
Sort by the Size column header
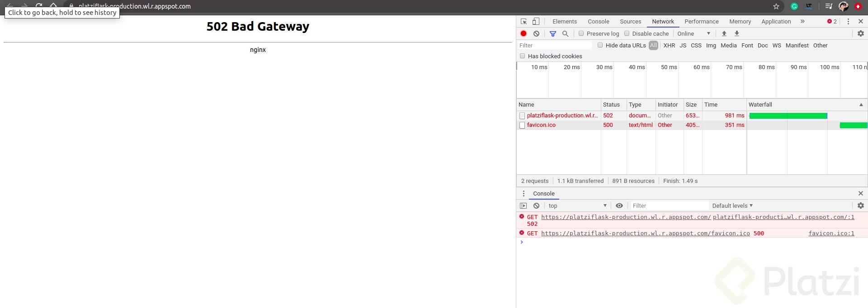click(x=693, y=104)
